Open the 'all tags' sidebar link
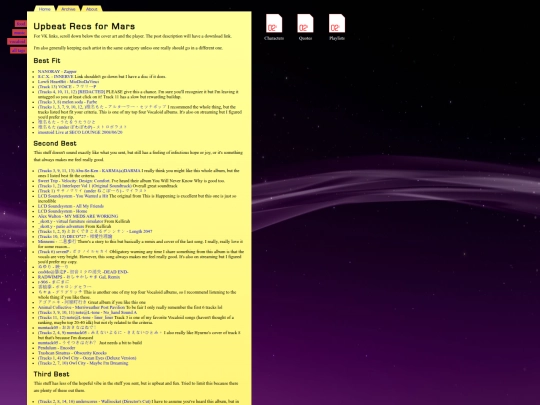Viewport: 540px width, 405px height. tap(18, 50)
